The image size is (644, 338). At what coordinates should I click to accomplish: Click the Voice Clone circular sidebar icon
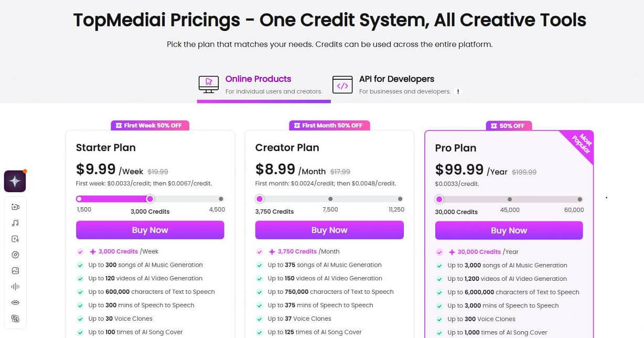tap(15, 255)
